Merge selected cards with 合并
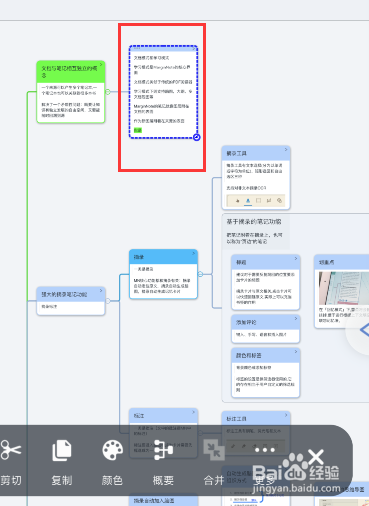The width and height of the screenshot is (369, 506). tap(214, 463)
